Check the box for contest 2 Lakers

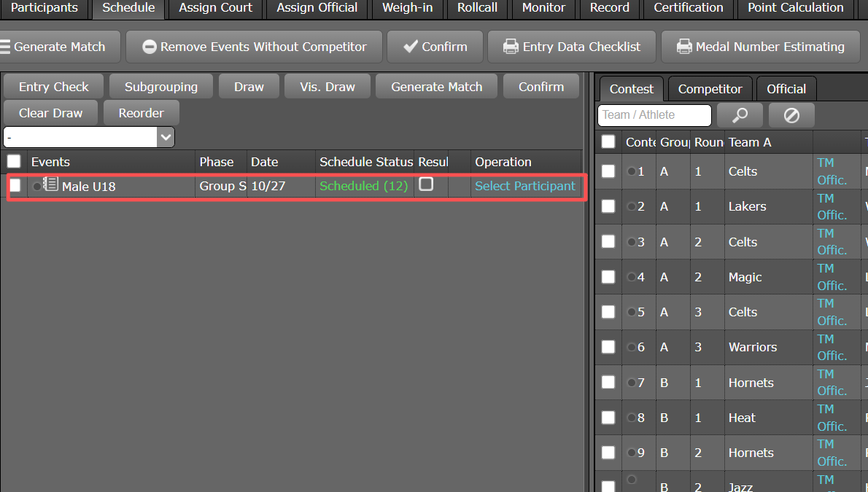pos(608,206)
